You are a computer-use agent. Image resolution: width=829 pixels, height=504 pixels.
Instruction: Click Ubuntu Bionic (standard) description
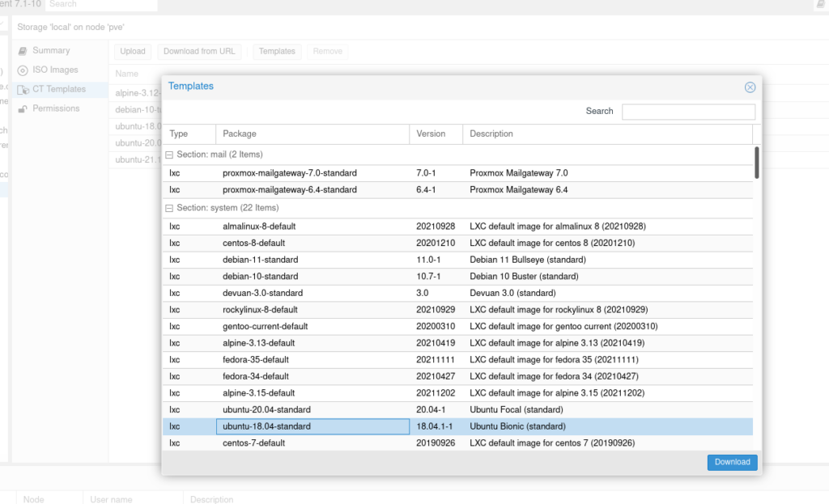pos(517,426)
